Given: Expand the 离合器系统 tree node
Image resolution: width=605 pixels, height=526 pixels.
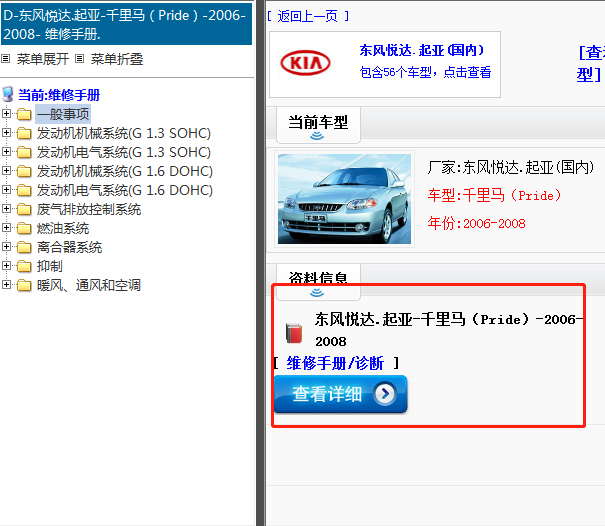Looking at the screenshot, I should point(6,246).
